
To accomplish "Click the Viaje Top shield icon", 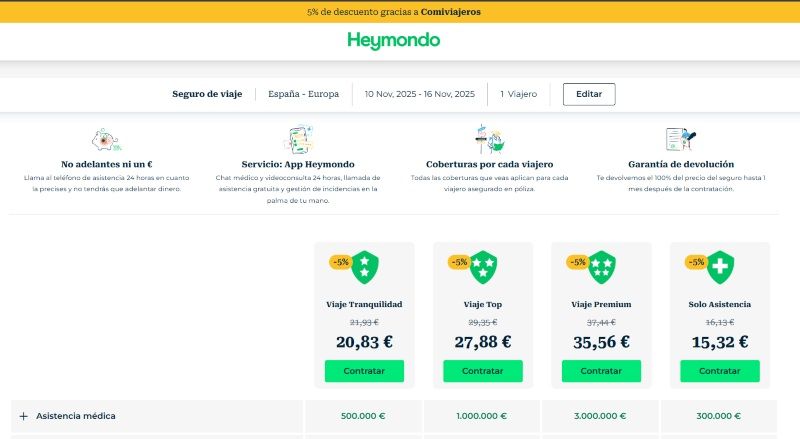I will coord(483,267).
